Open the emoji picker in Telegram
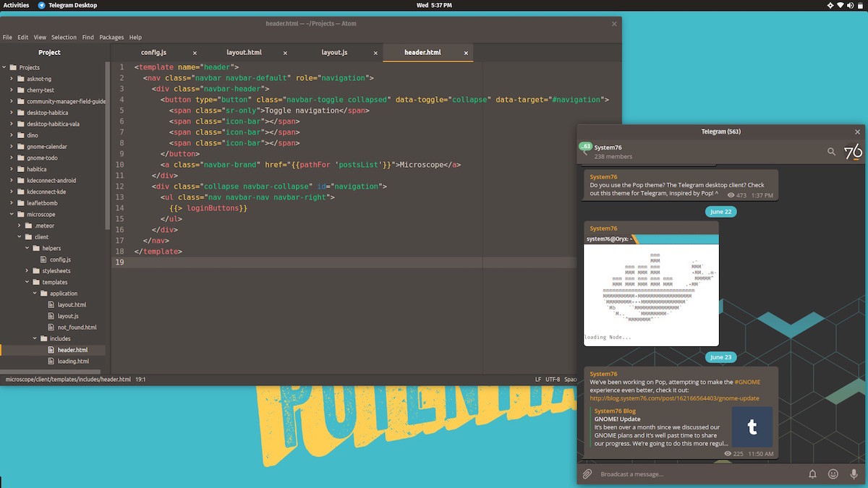The image size is (868, 488). [x=833, y=474]
